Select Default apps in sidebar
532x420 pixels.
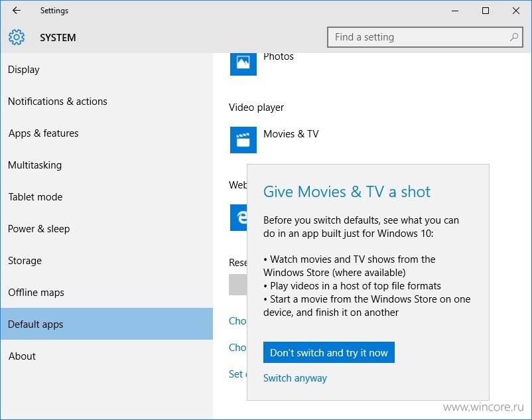click(x=107, y=324)
